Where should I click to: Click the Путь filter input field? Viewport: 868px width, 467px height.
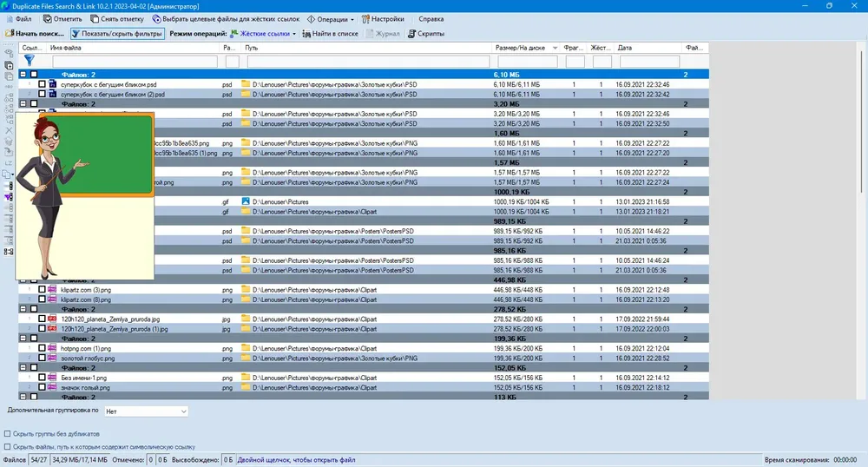368,62
